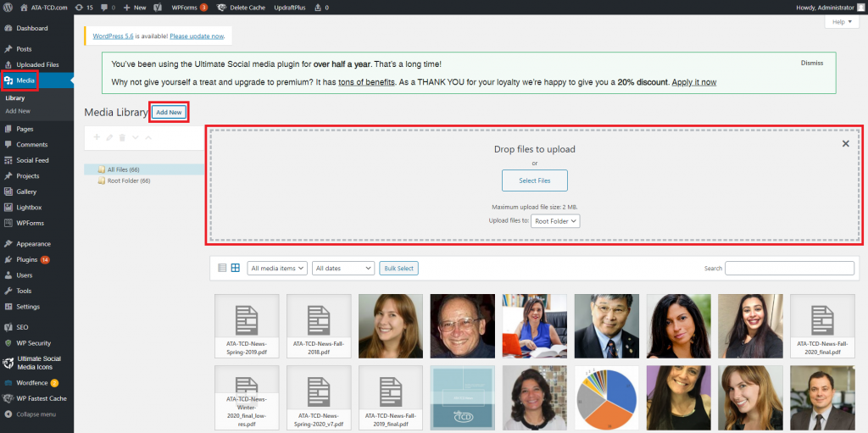Image resolution: width=868 pixels, height=433 pixels.
Task: Open the Library submenu item
Action: point(15,98)
